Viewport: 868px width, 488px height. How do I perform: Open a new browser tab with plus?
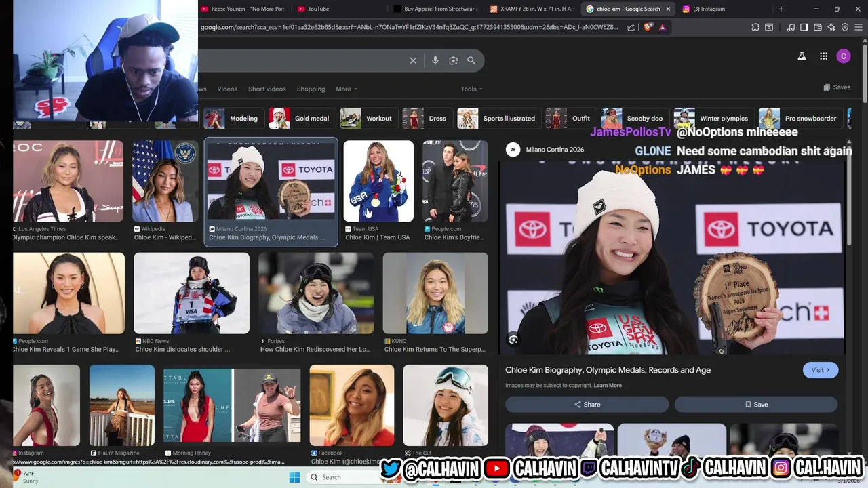781,9
